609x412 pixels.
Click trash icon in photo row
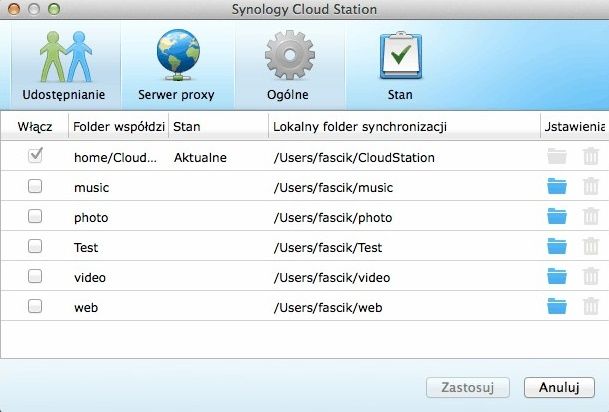click(591, 216)
